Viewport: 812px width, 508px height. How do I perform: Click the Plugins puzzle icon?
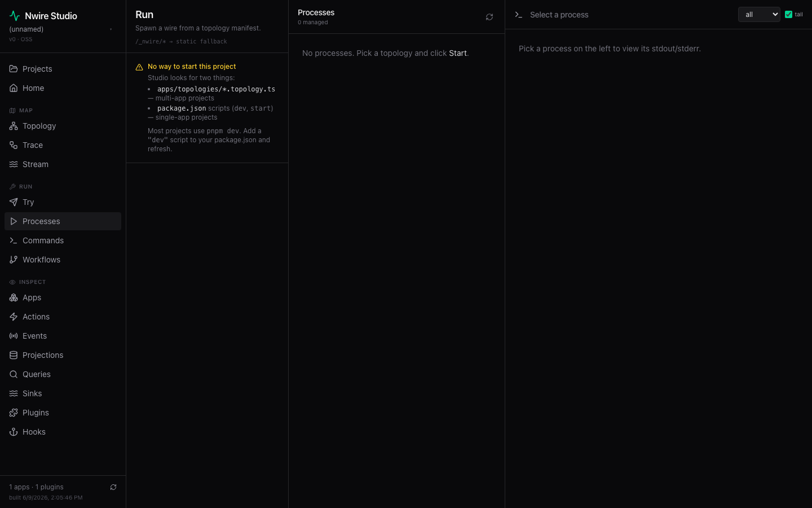pyautogui.click(x=14, y=413)
